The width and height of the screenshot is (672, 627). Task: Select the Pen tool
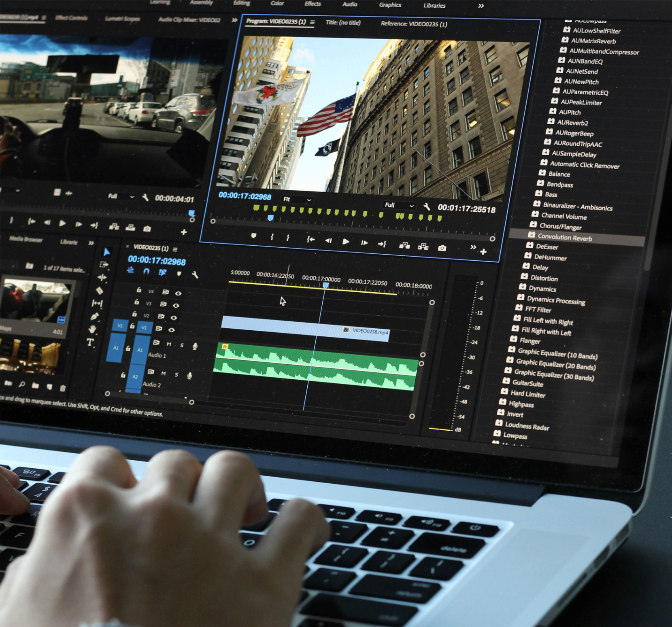(95, 316)
